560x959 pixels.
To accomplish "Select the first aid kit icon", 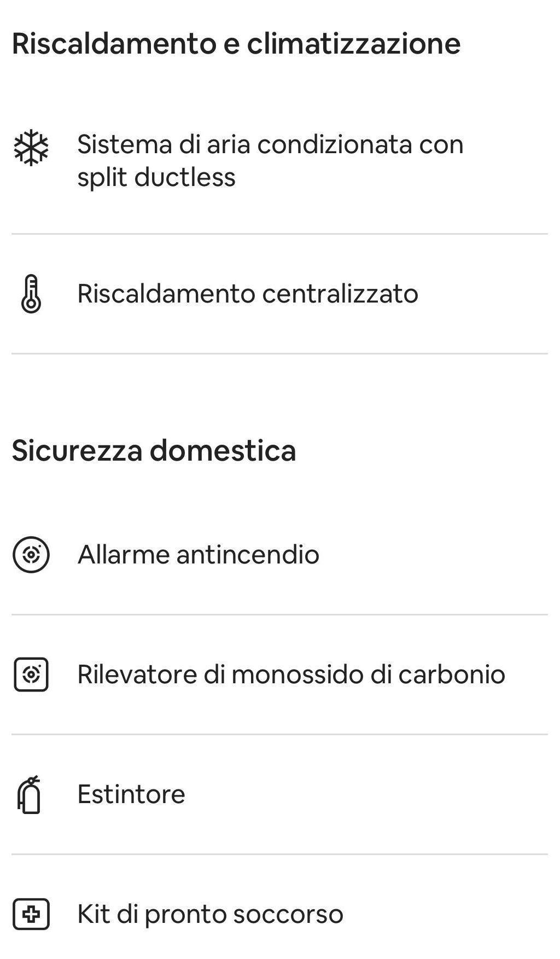I will 31,914.
